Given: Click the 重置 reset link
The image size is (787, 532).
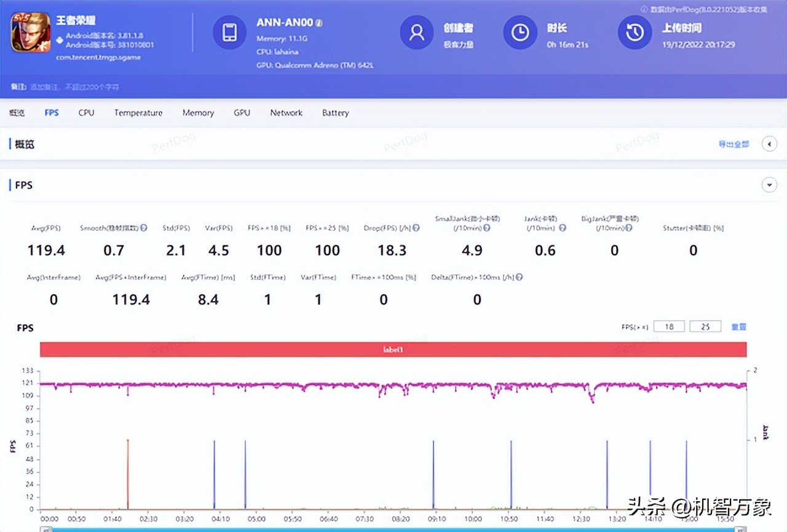Looking at the screenshot, I should click(x=738, y=327).
